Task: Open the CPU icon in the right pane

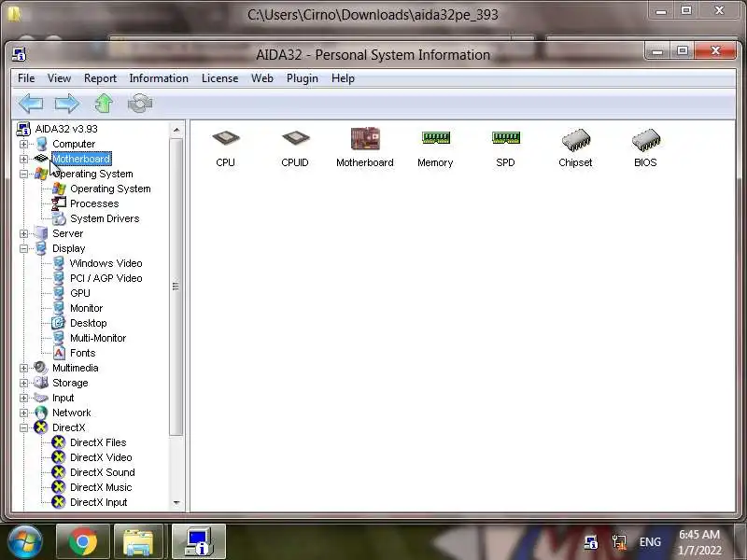Action: pyautogui.click(x=225, y=147)
